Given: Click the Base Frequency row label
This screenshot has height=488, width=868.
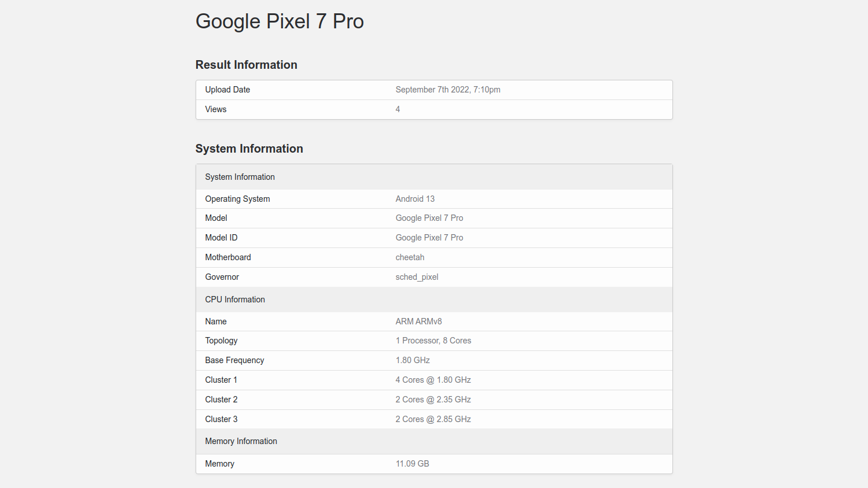Looking at the screenshot, I should click(234, 360).
